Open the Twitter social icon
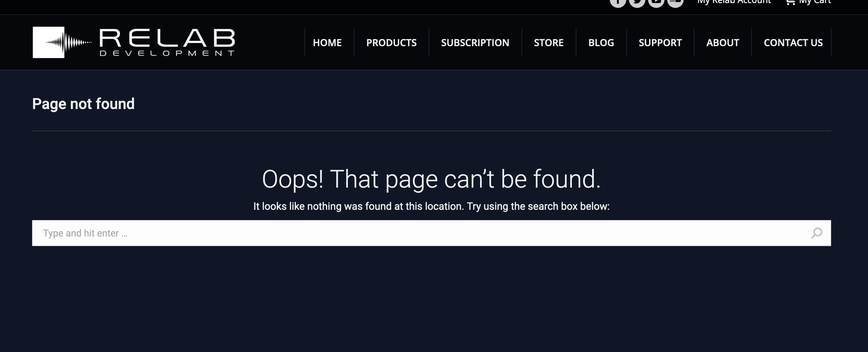The height and width of the screenshot is (352, 868). pyautogui.click(x=637, y=2)
